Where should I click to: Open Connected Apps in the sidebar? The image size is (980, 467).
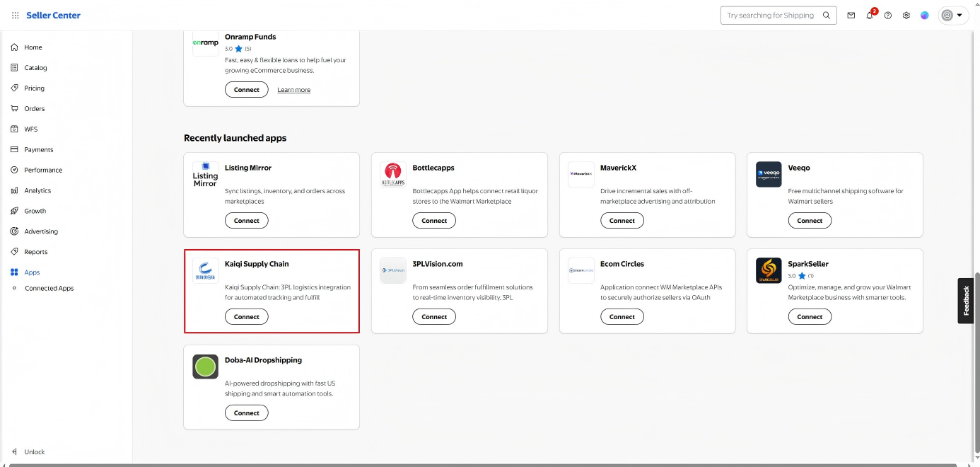49,288
